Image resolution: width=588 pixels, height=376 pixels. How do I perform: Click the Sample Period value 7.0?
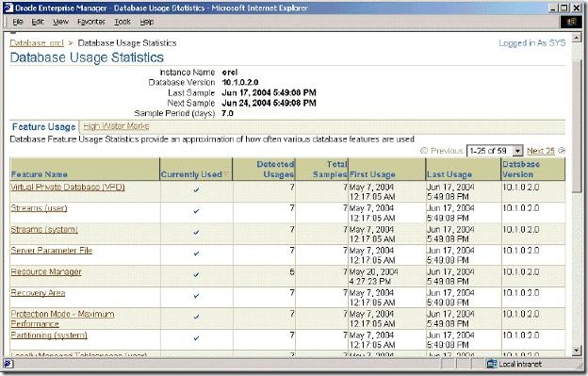(228, 113)
